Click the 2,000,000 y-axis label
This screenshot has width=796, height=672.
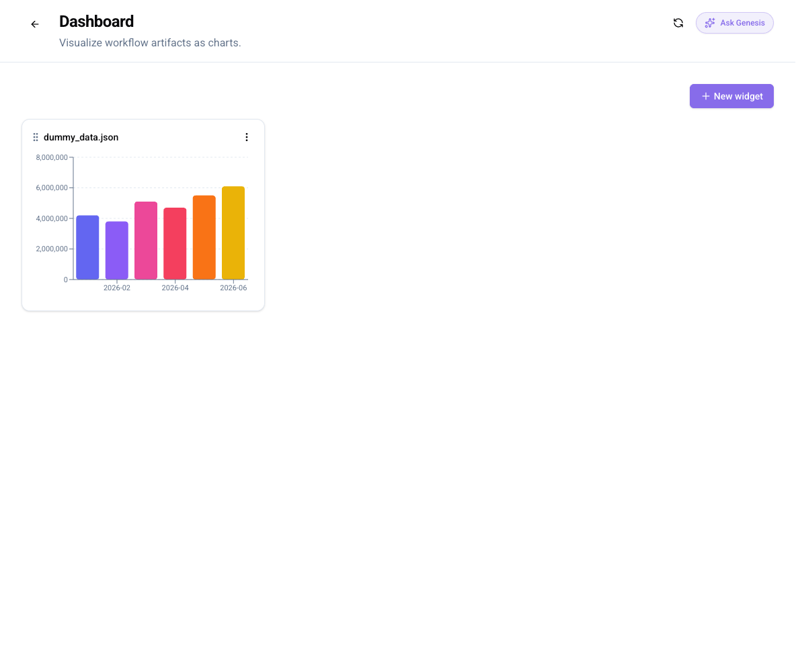tap(52, 249)
